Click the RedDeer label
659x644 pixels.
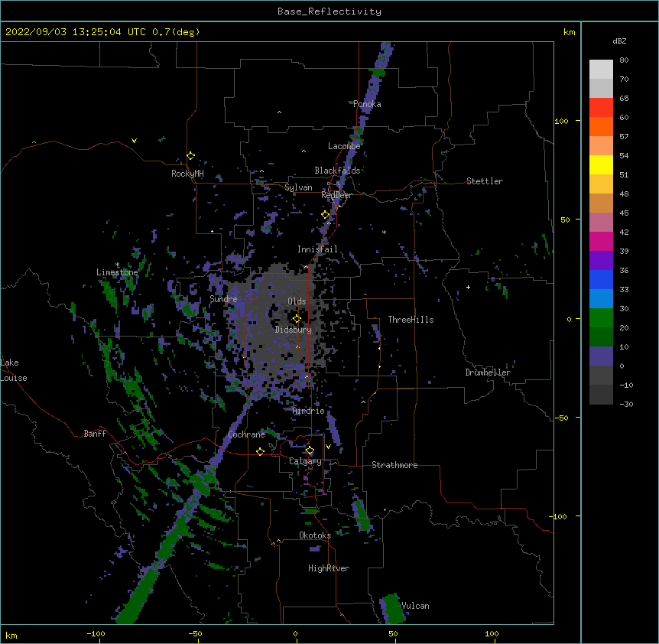[336, 195]
